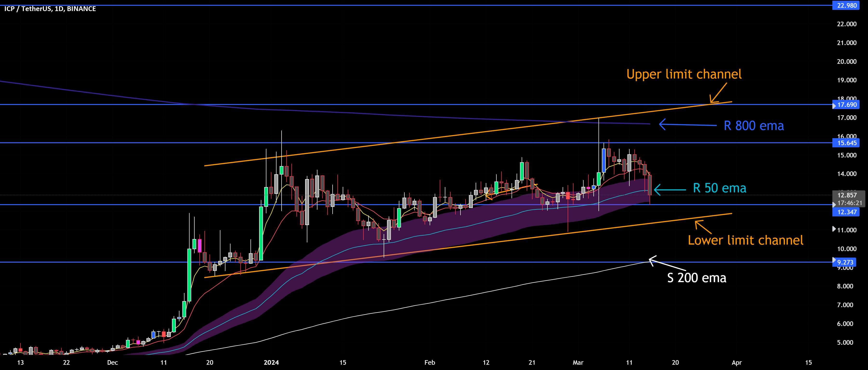The width and height of the screenshot is (868, 370).
Task: Click the 14.000 price axis tick
Action: 847,174
